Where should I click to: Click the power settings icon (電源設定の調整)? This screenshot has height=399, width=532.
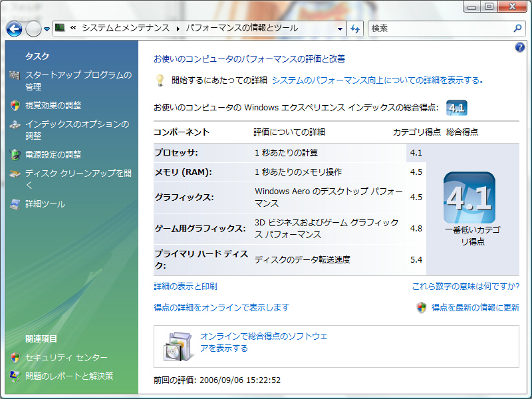point(15,154)
